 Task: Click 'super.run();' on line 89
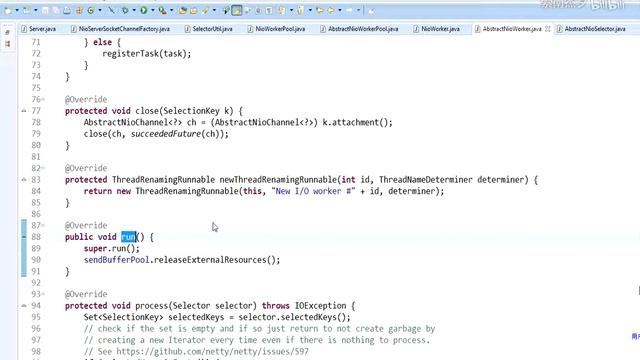click(x=111, y=249)
